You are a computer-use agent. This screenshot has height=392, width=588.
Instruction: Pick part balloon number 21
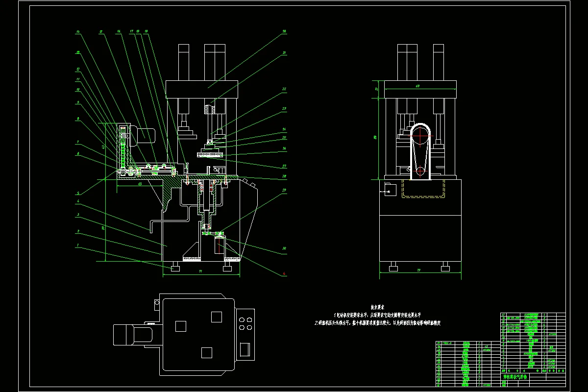point(284,52)
